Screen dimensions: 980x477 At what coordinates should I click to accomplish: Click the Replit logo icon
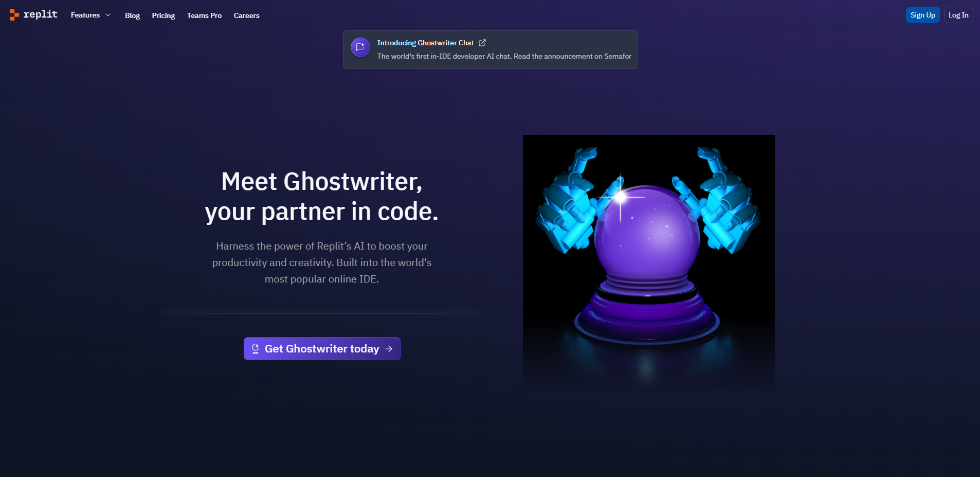14,14
